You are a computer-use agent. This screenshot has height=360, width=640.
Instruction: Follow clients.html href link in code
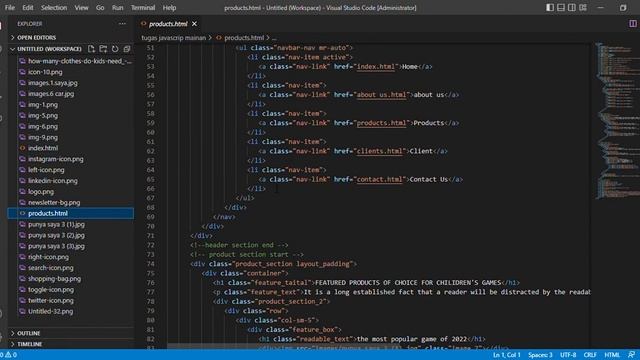(380, 151)
